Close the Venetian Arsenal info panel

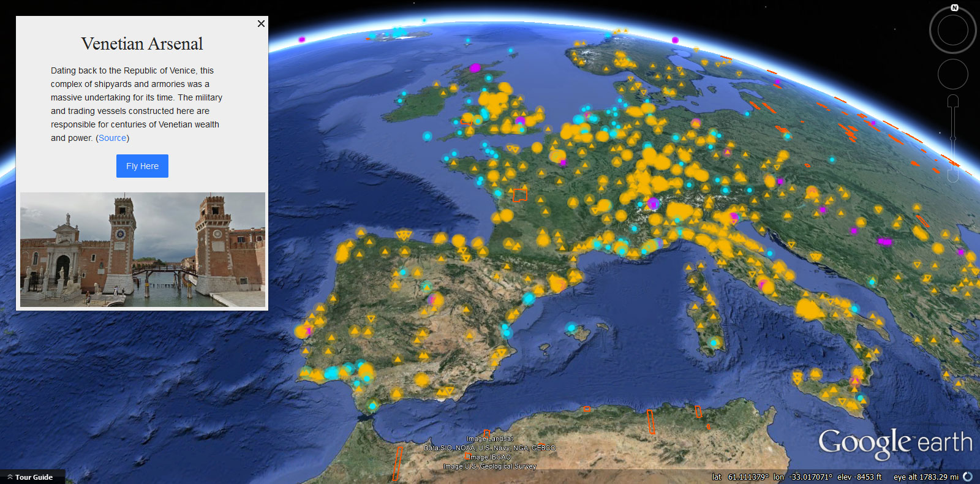coord(261,23)
